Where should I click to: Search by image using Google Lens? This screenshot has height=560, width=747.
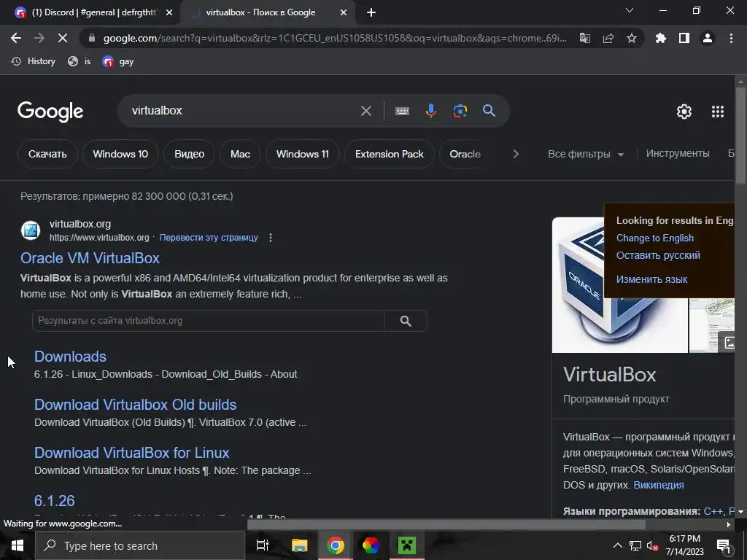460,111
